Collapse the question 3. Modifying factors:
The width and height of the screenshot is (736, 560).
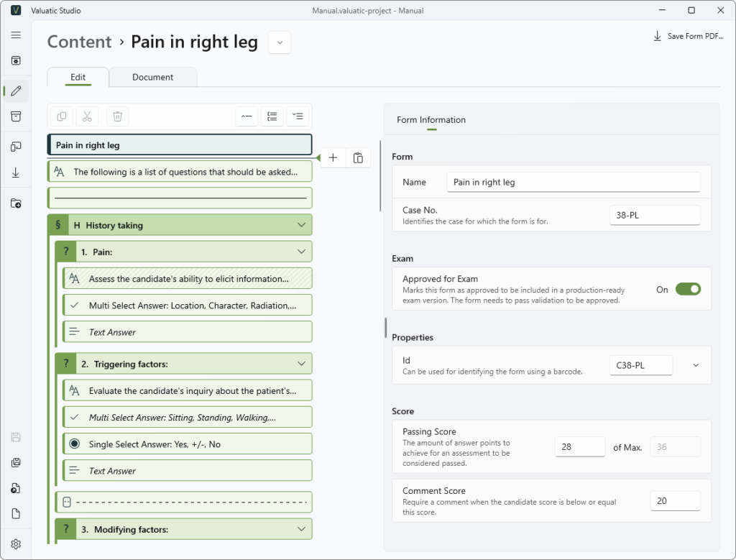pyautogui.click(x=301, y=529)
